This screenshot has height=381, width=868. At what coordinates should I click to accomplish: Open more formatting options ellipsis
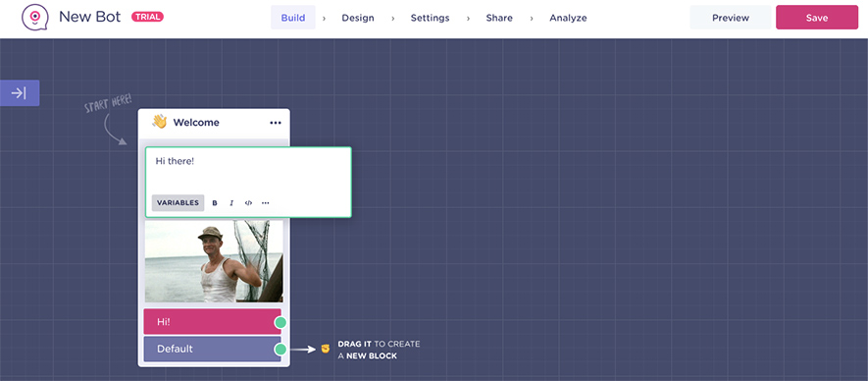pyautogui.click(x=265, y=203)
